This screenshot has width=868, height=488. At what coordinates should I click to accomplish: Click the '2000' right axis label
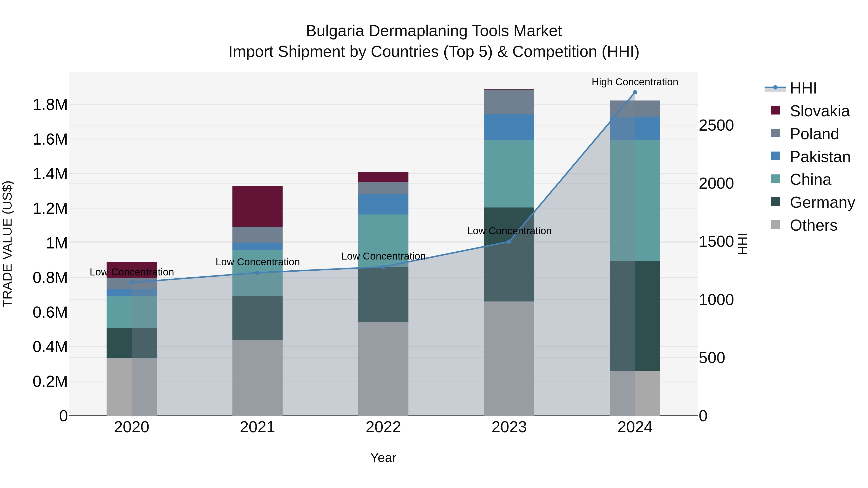(x=716, y=184)
